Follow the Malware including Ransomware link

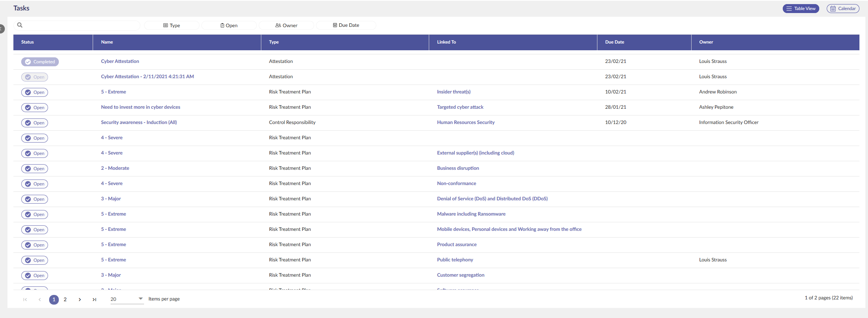pyautogui.click(x=471, y=214)
